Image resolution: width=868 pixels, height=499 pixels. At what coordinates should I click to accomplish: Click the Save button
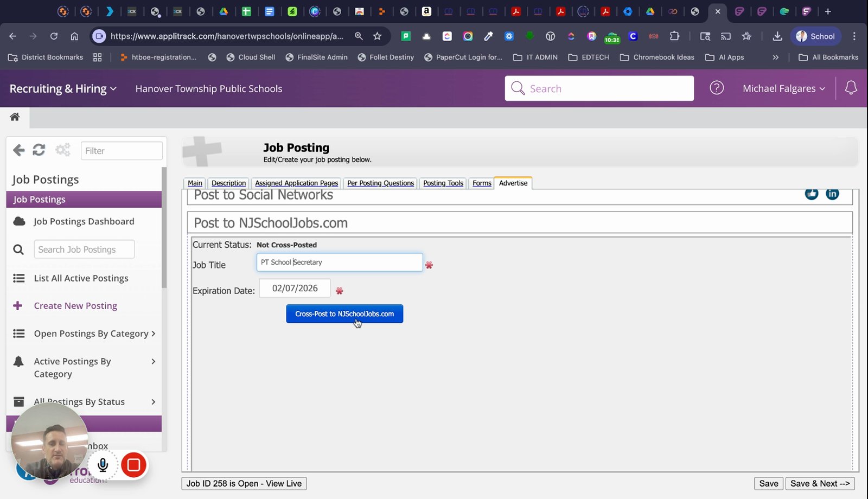[x=769, y=483]
